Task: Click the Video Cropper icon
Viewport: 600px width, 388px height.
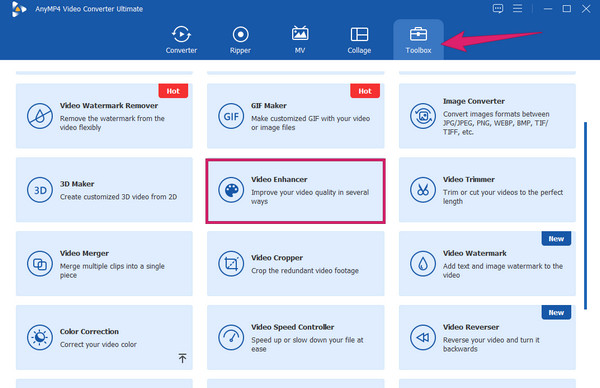Action: click(231, 264)
